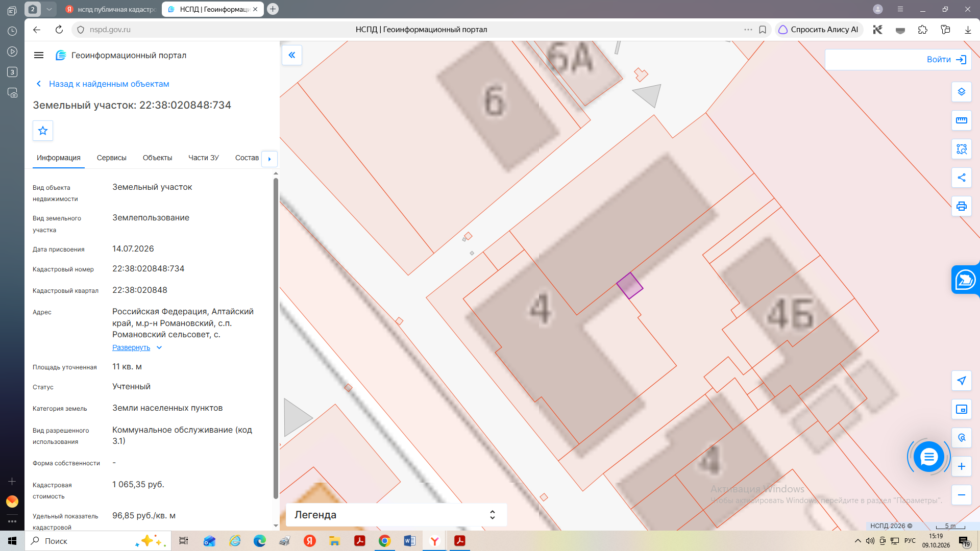Screen dimensions: 980x551
Task: Open the Части ЗУ tab
Action: click(x=204, y=158)
